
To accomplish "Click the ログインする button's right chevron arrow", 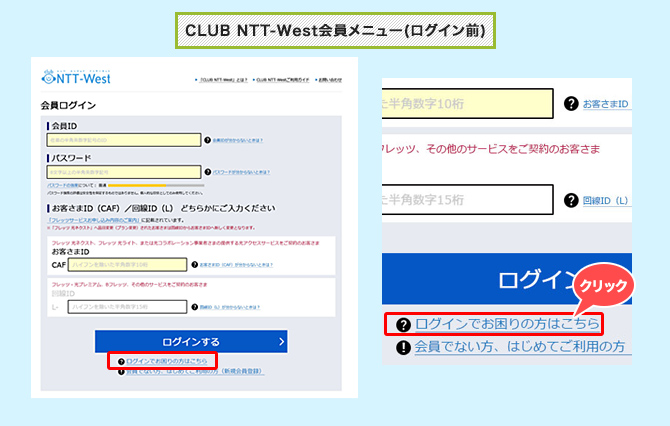I will coord(281,341).
